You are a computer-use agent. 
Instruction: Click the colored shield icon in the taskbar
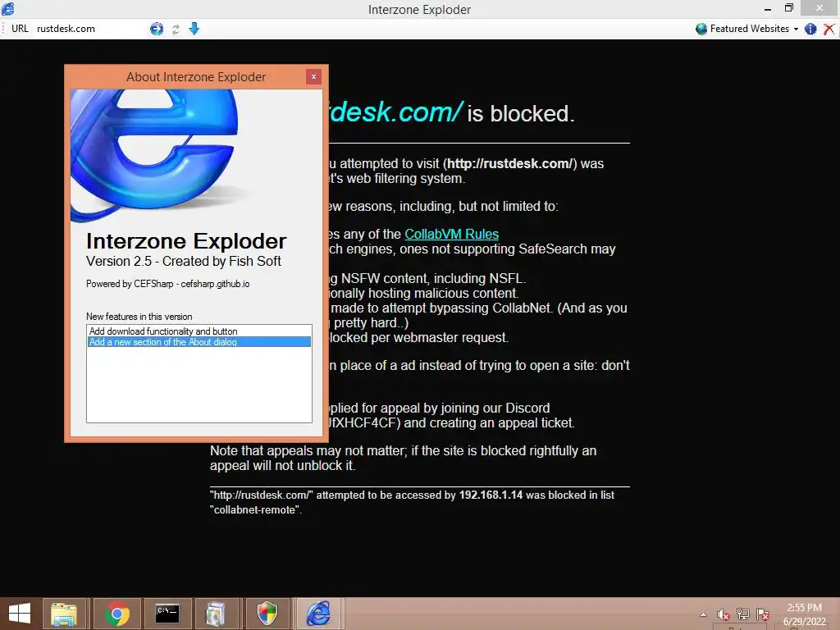coord(267,614)
